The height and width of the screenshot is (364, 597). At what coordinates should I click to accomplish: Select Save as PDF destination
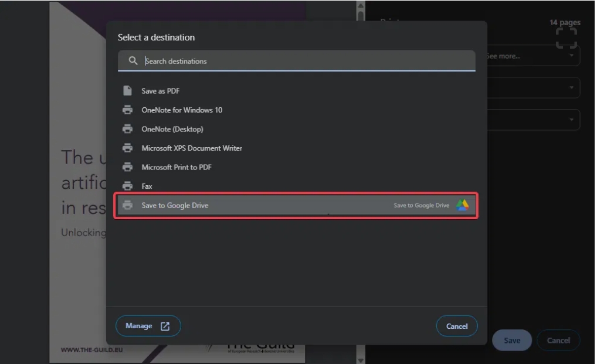point(161,91)
